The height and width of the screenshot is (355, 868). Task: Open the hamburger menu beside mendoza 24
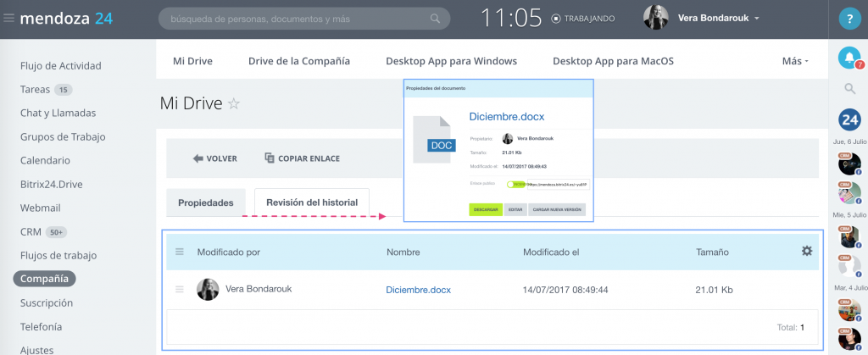pos(8,19)
